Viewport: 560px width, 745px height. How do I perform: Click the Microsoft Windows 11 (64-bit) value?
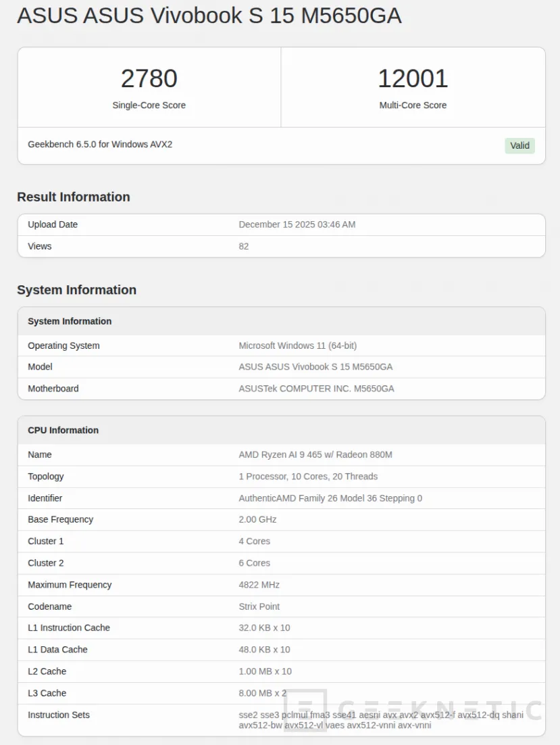(x=297, y=345)
